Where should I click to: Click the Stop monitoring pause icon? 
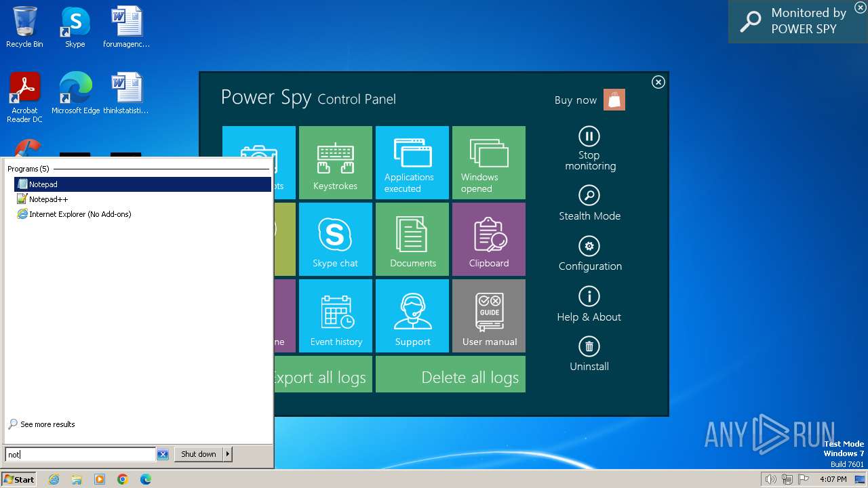pos(589,136)
